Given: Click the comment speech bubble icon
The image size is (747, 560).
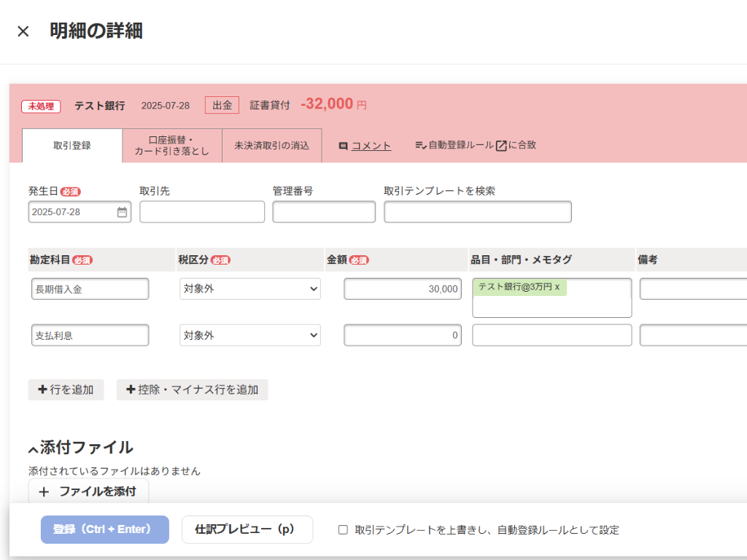Looking at the screenshot, I should click(x=343, y=146).
